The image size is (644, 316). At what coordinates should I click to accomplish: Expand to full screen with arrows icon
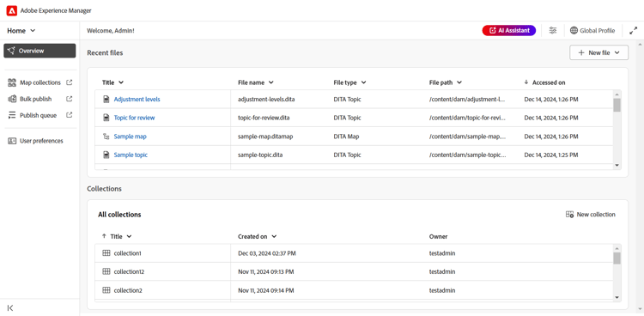point(633,30)
